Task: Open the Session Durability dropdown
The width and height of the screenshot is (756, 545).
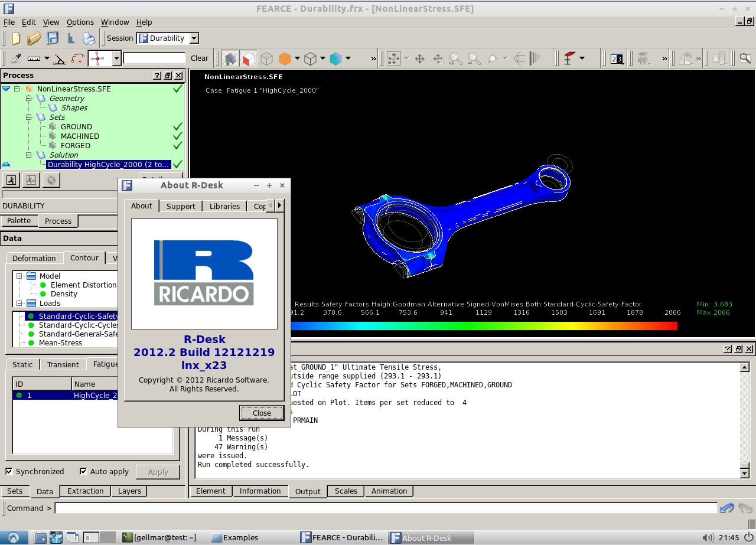Action: pyautogui.click(x=194, y=38)
